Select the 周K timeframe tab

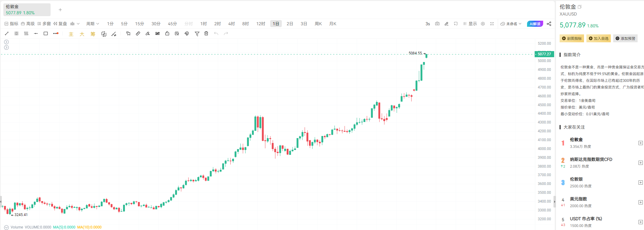coord(318,24)
